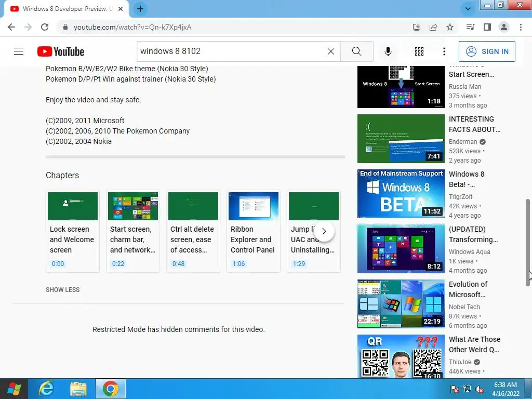Open the (UPDATED) Transforming video thumbnail
The width and height of the screenshot is (532, 399).
(x=401, y=248)
